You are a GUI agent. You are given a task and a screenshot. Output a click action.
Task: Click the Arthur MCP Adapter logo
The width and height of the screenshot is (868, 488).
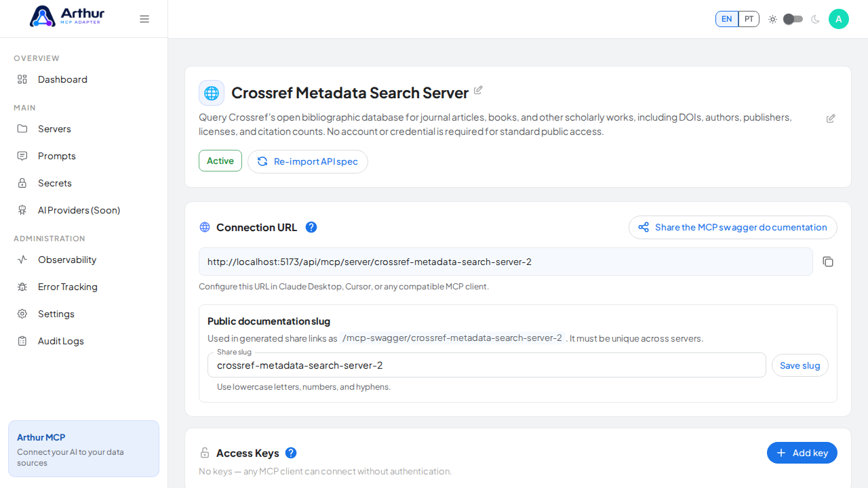point(67,16)
